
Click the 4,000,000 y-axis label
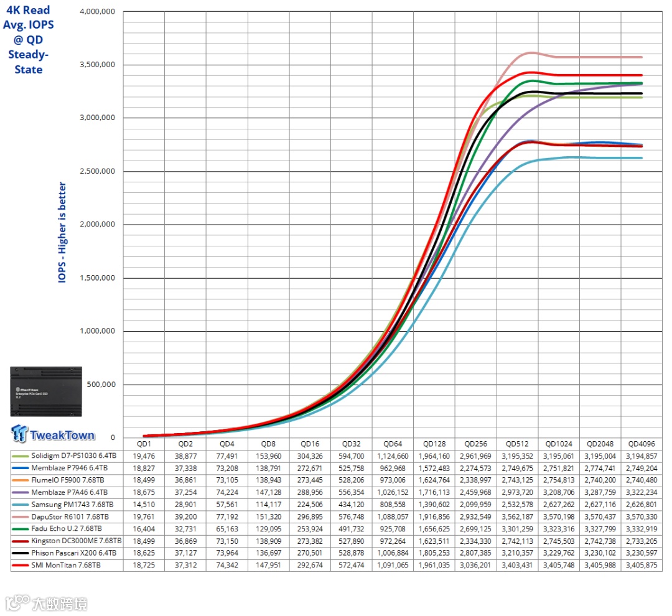pos(97,12)
